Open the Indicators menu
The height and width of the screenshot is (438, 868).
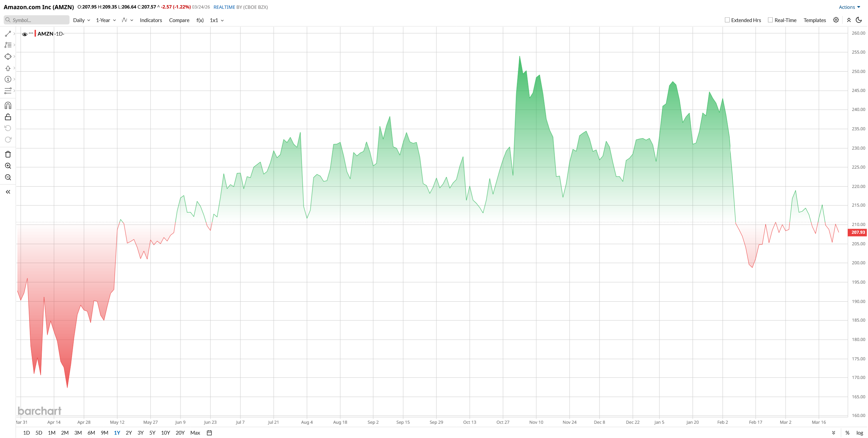[151, 20]
